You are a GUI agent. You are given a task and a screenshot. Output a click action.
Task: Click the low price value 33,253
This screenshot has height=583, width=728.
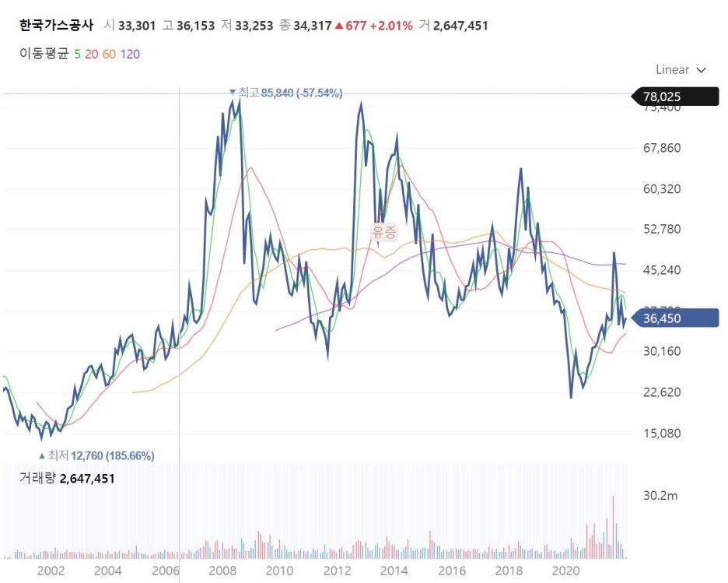tap(254, 26)
